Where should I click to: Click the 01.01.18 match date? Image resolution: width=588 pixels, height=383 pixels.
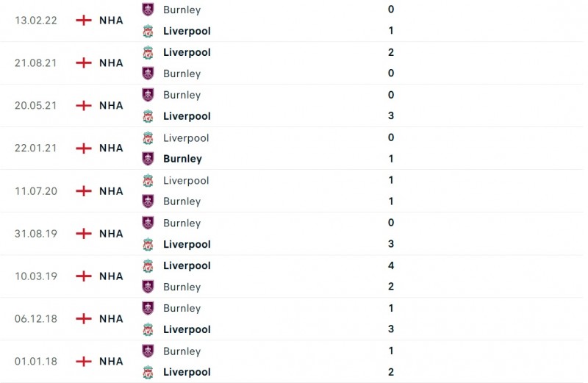(x=35, y=361)
